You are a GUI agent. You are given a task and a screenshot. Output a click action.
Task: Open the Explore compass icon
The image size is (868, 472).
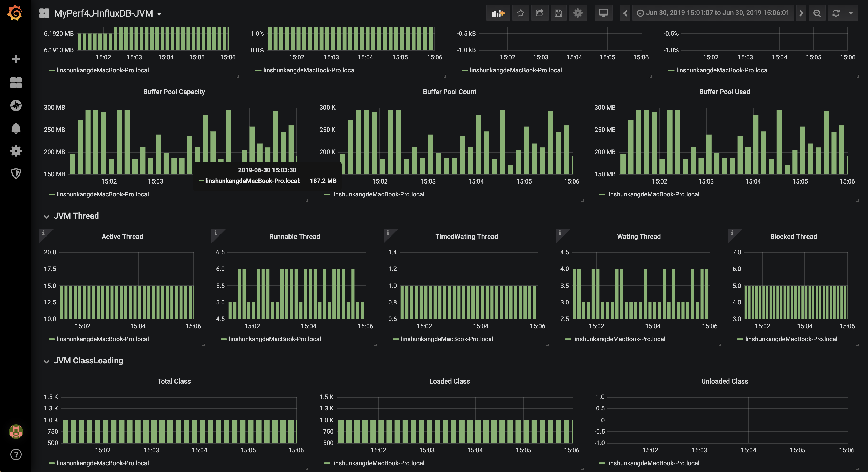[16, 105]
